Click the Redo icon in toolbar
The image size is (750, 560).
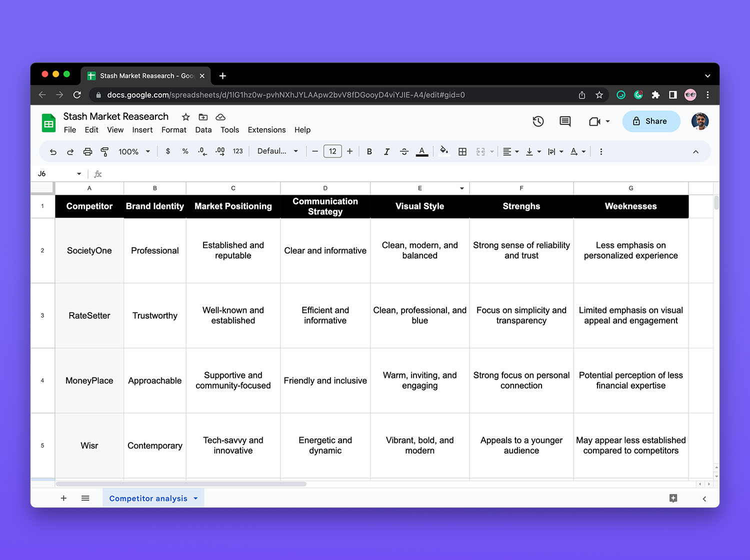(70, 151)
